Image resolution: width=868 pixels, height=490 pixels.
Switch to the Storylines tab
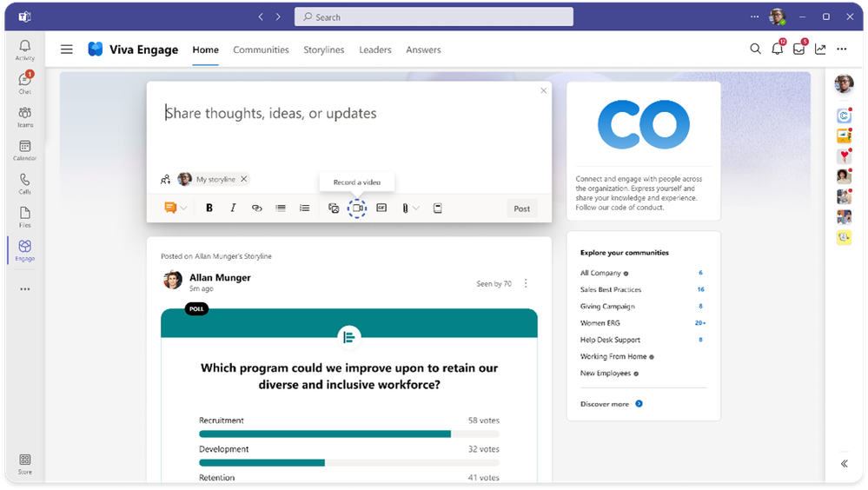point(324,50)
